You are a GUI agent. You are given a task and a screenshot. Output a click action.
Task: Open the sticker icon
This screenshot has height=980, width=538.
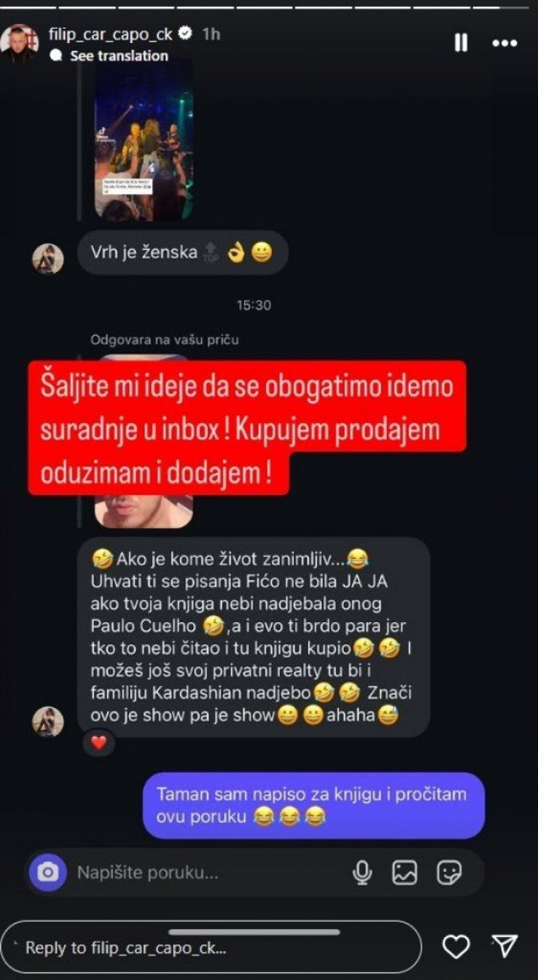pyautogui.click(x=449, y=872)
